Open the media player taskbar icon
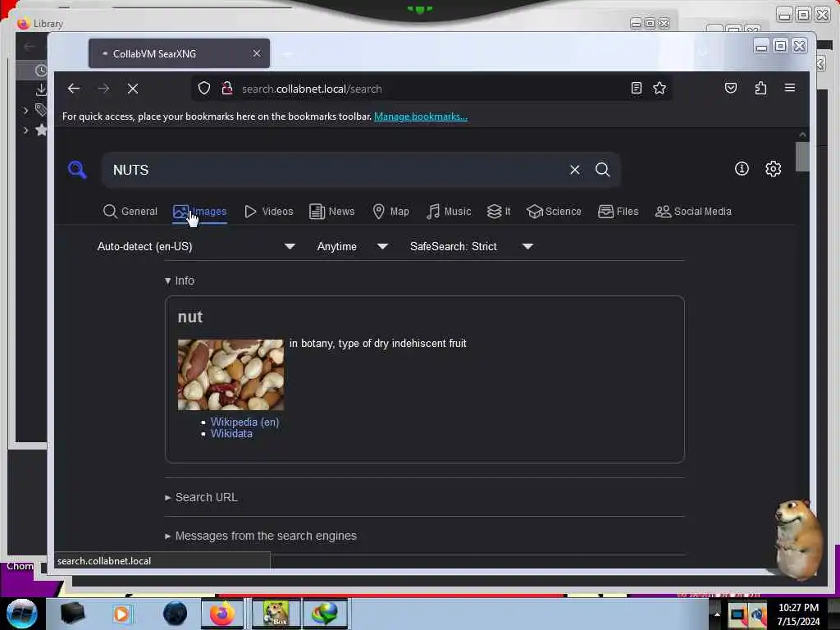Screen dimensions: 840x630 (121, 614)
